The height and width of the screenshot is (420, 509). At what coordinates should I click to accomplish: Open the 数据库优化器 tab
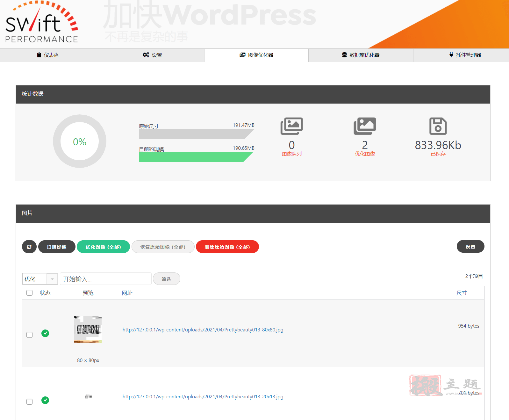click(x=361, y=55)
